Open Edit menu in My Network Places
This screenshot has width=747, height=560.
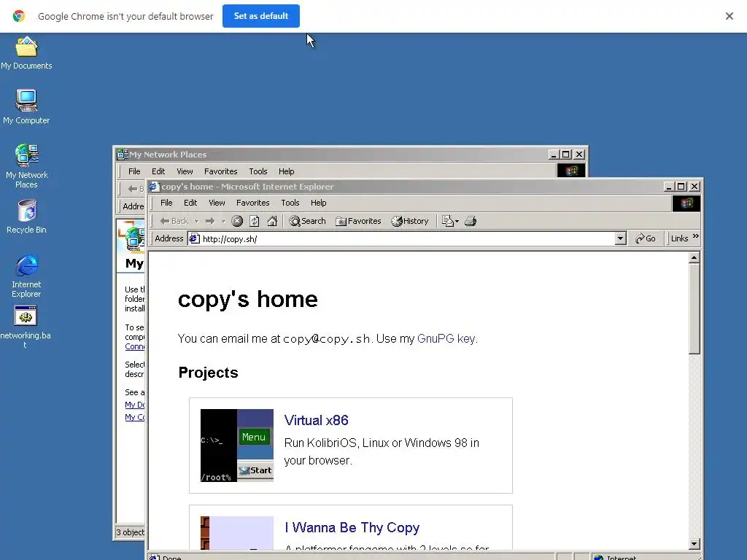pos(158,171)
